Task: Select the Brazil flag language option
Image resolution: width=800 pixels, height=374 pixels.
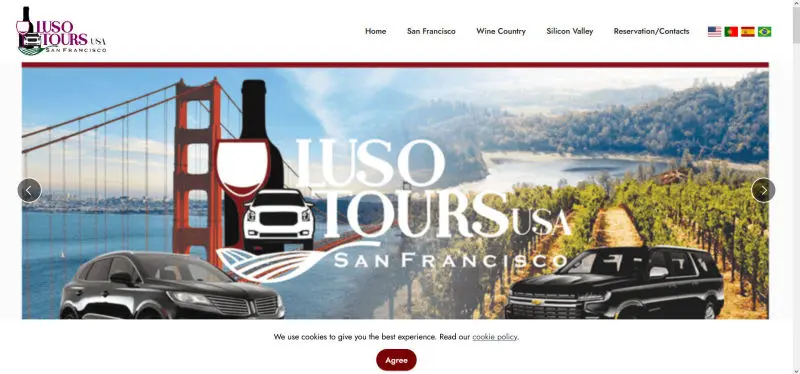Action: coord(764,32)
